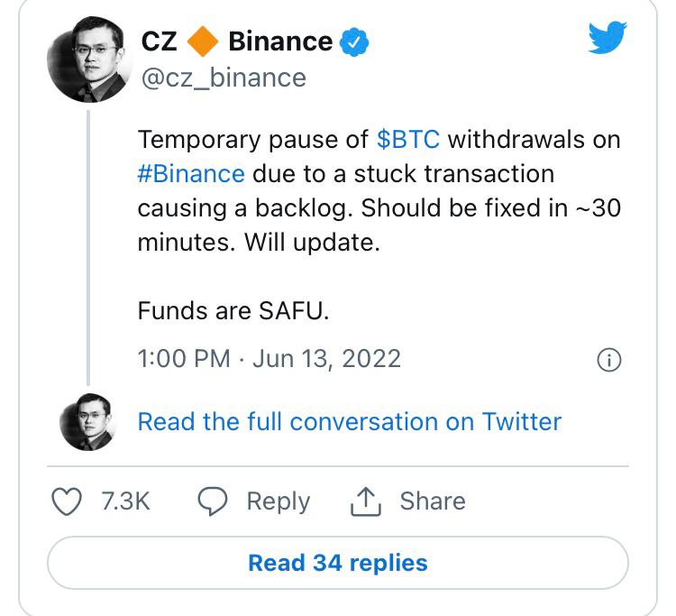This screenshot has width=676, height=616.
Task: Click the 7.3K likes count
Action: (124, 501)
